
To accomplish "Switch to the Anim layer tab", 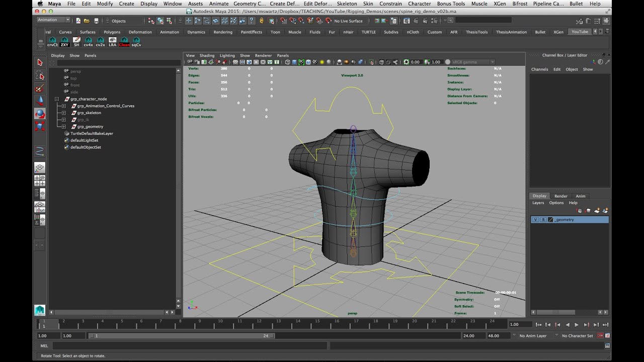I will pos(581,196).
